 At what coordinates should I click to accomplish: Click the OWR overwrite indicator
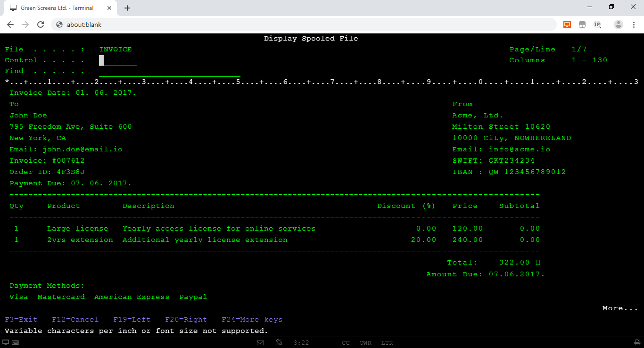coord(365,343)
